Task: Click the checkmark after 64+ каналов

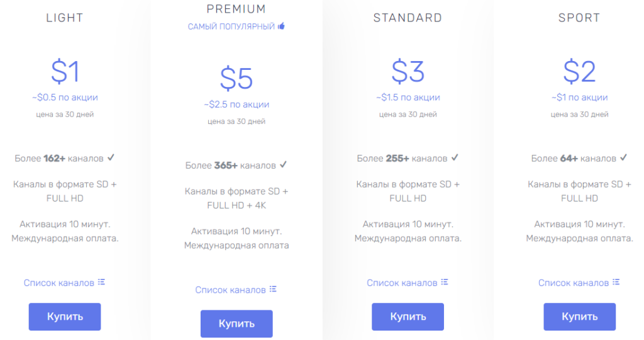Action: (623, 157)
